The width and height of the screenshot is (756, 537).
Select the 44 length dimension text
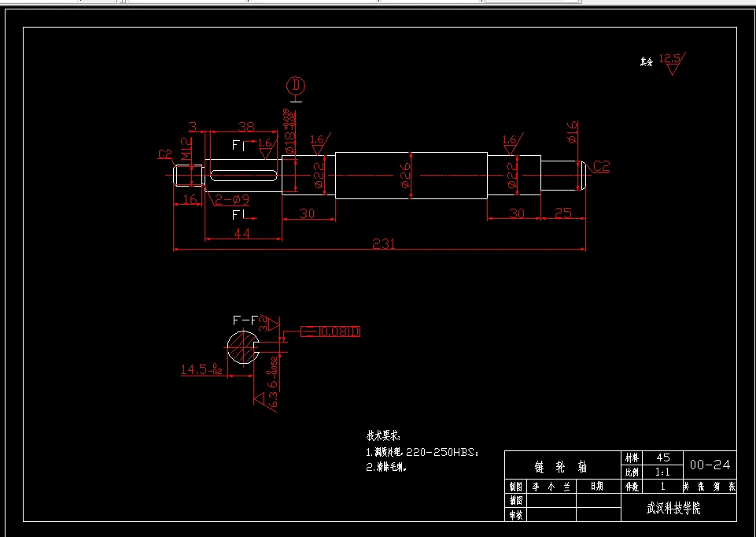[242, 233]
